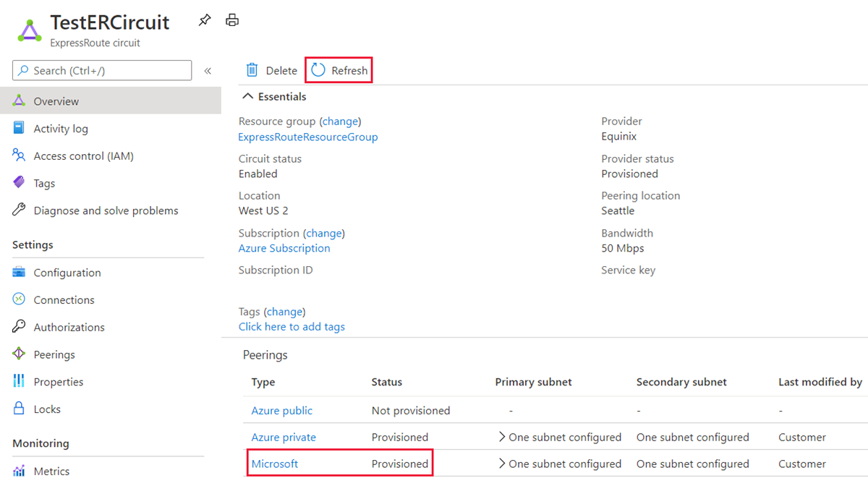Image resolution: width=868 pixels, height=486 pixels.
Task: Click here to add tags link
Action: [292, 327]
